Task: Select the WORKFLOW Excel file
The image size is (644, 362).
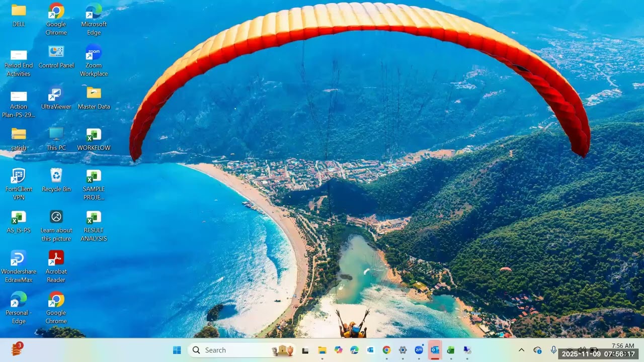Action: 94,139
